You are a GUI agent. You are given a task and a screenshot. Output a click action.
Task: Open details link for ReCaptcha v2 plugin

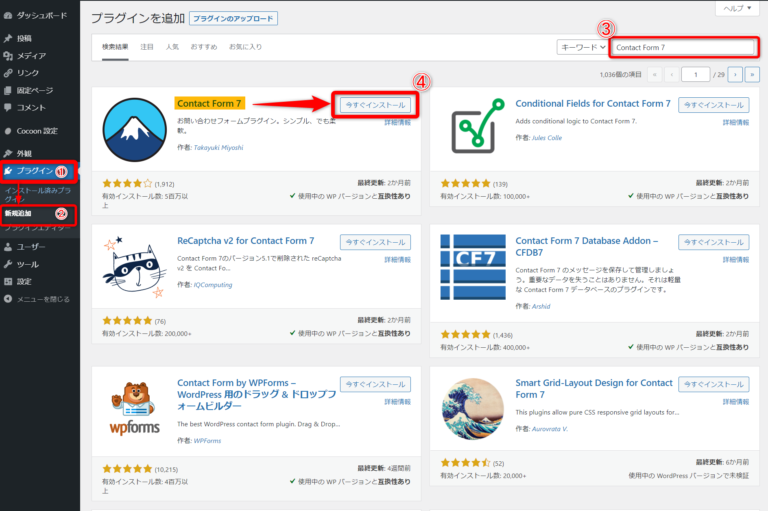pyautogui.click(x=398, y=260)
